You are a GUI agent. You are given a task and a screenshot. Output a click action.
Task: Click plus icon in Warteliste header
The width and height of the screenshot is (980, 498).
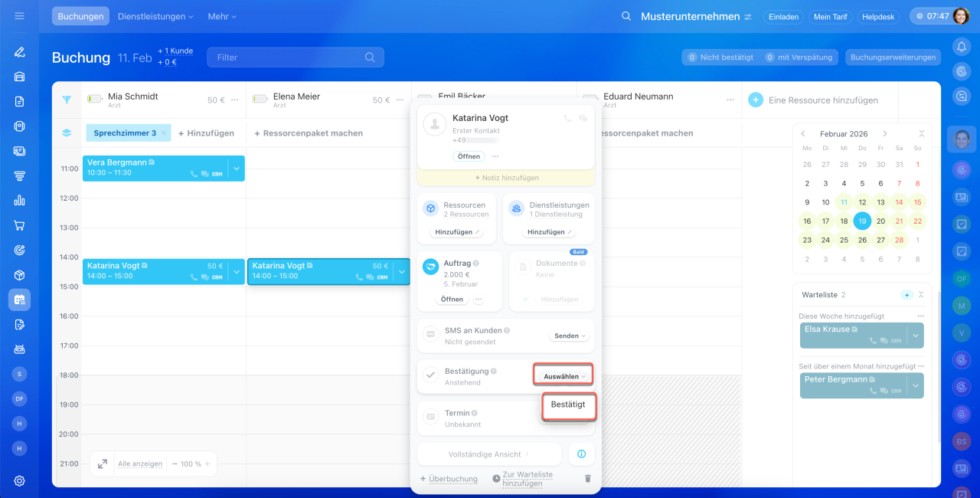coord(906,294)
